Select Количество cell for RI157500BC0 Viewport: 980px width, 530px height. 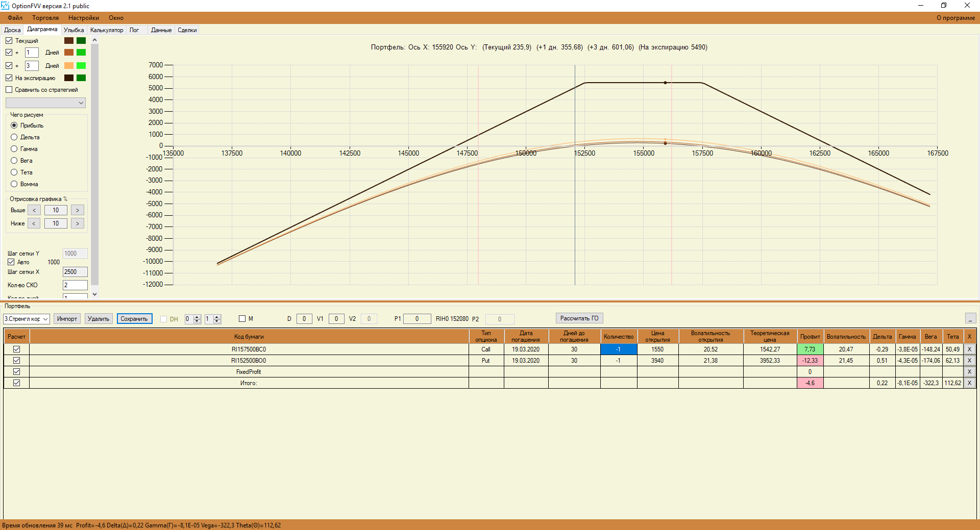pyautogui.click(x=619, y=349)
